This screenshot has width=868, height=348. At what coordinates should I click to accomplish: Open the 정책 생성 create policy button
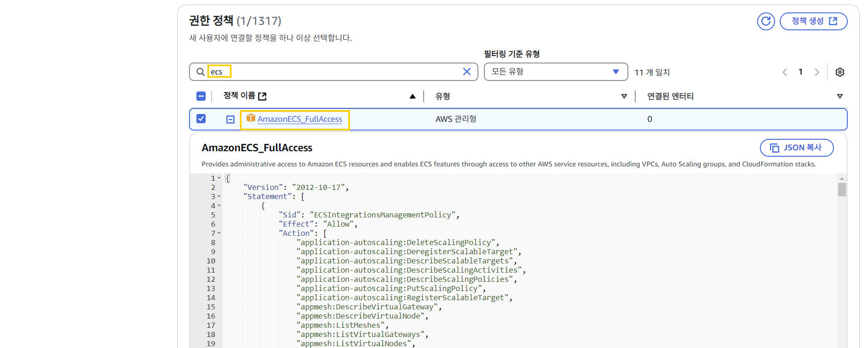tap(813, 21)
